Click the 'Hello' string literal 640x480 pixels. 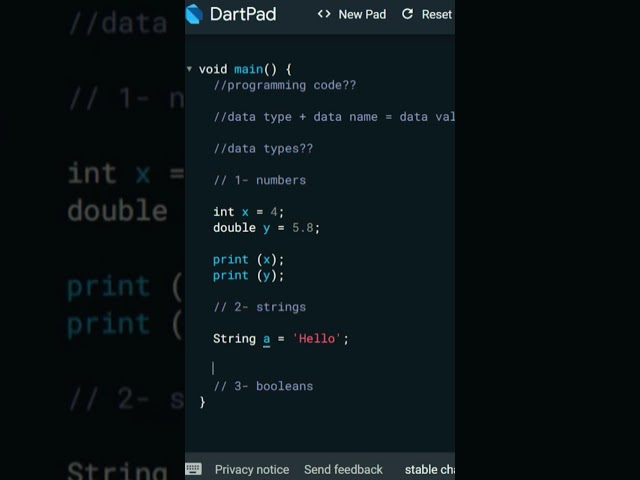[x=317, y=339]
